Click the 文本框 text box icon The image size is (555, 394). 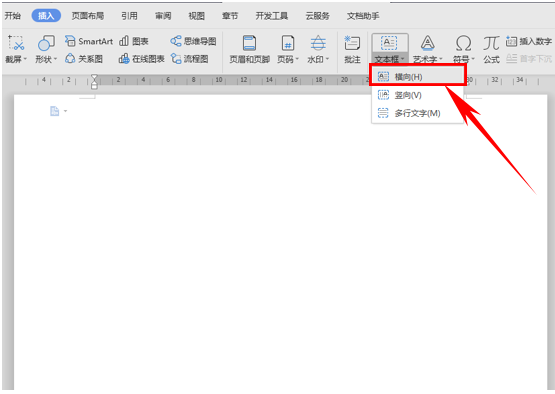click(389, 43)
